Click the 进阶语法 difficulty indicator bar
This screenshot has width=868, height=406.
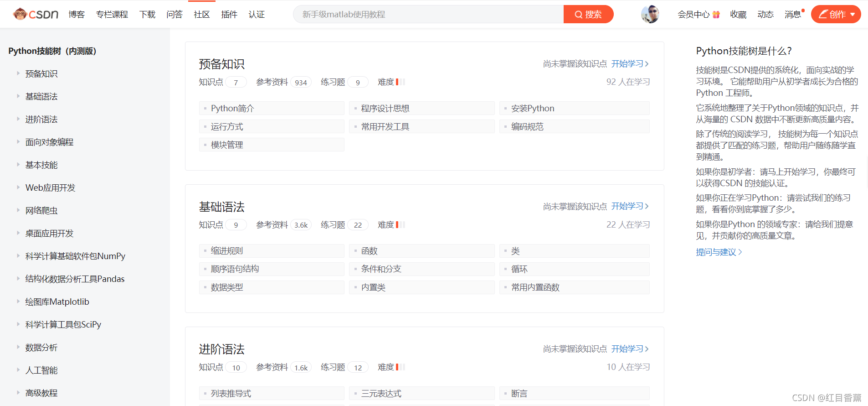pos(401,367)
